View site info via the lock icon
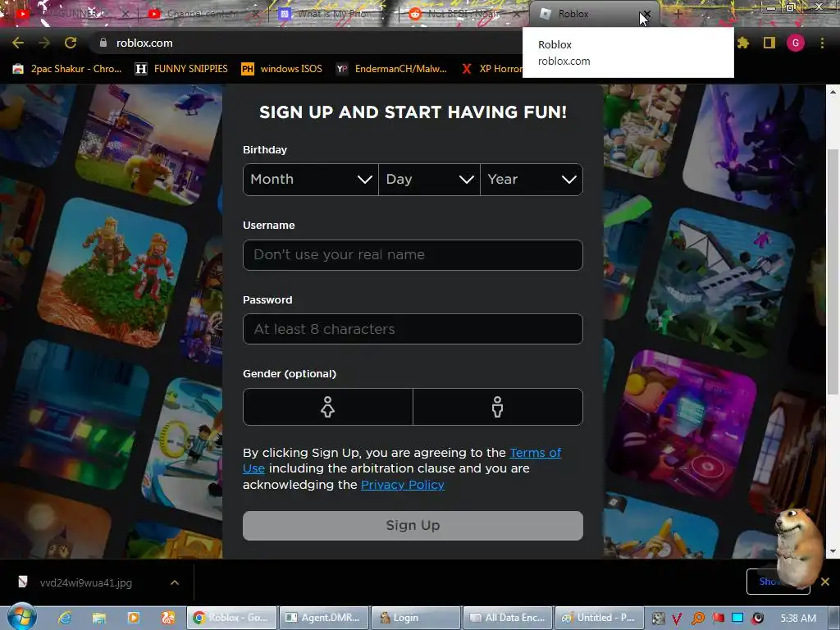 [x=103, y=43]
